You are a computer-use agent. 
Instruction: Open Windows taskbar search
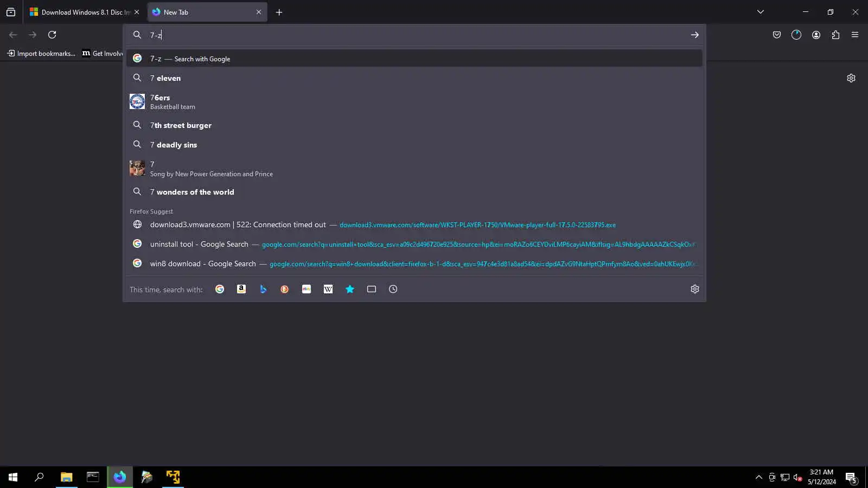pyautogui.click(x=39, y=477)
